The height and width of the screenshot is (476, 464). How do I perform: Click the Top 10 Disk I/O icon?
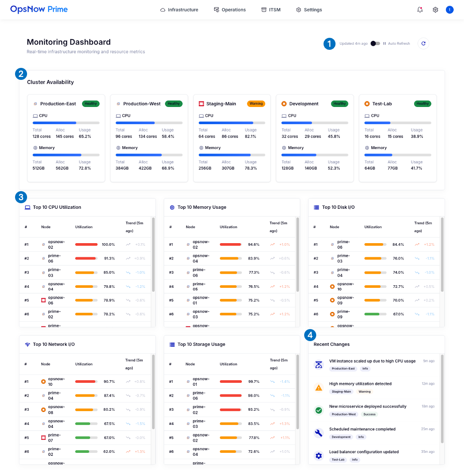click(316, 207)
